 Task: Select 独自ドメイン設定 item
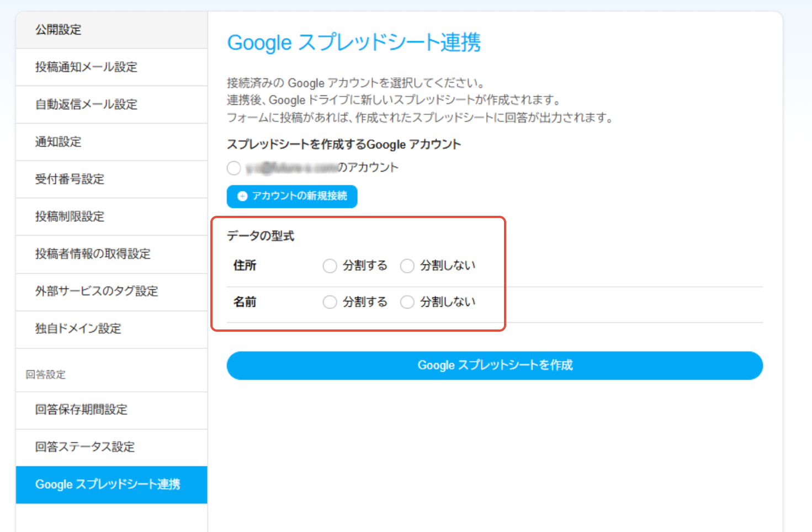click(x=112, y=329)
